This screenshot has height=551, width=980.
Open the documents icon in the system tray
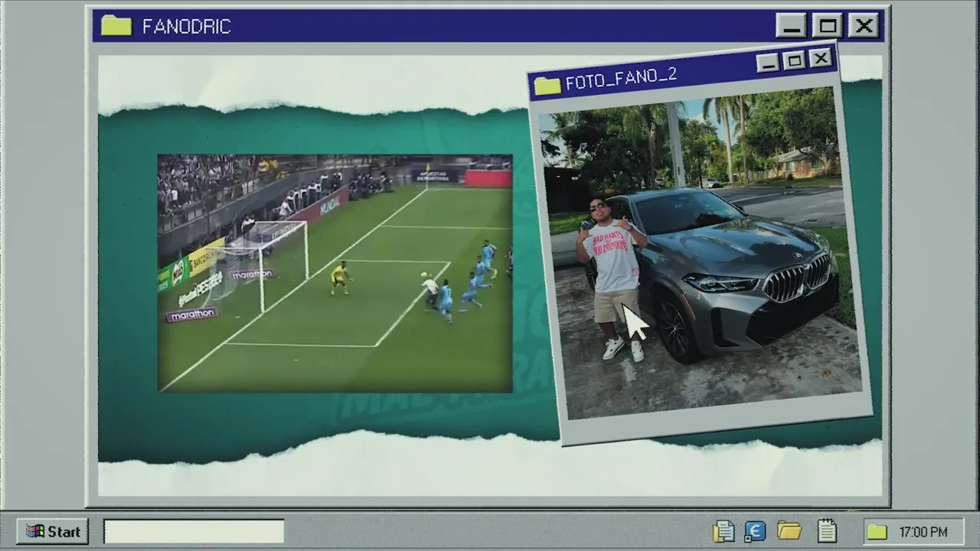click(724, 530)
